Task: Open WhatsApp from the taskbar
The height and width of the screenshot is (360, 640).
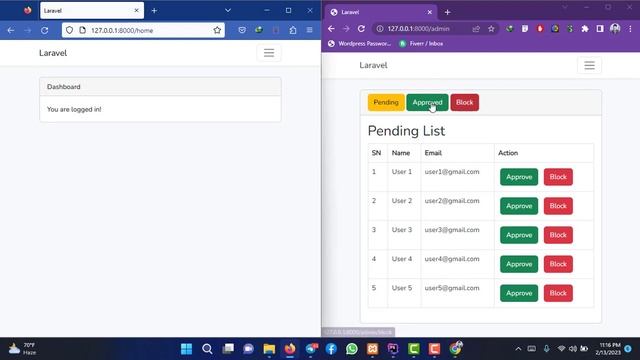Action: [352, 349]
